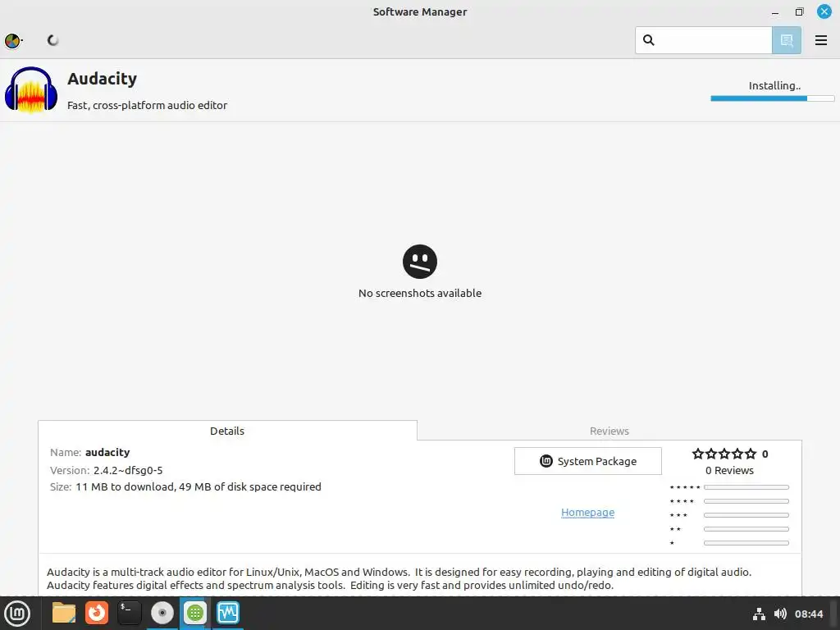
Task: Open the Terminal taskbar icon
Action: (129, 614)
